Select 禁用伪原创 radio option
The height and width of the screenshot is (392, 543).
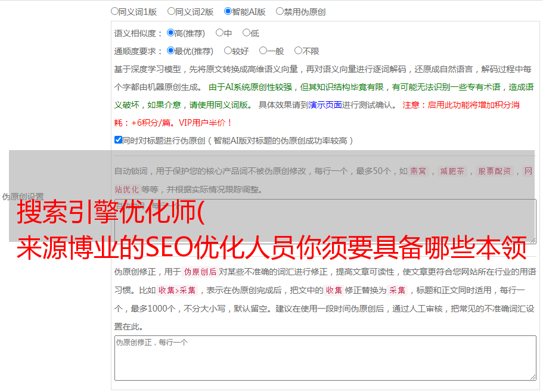[280, 11]
